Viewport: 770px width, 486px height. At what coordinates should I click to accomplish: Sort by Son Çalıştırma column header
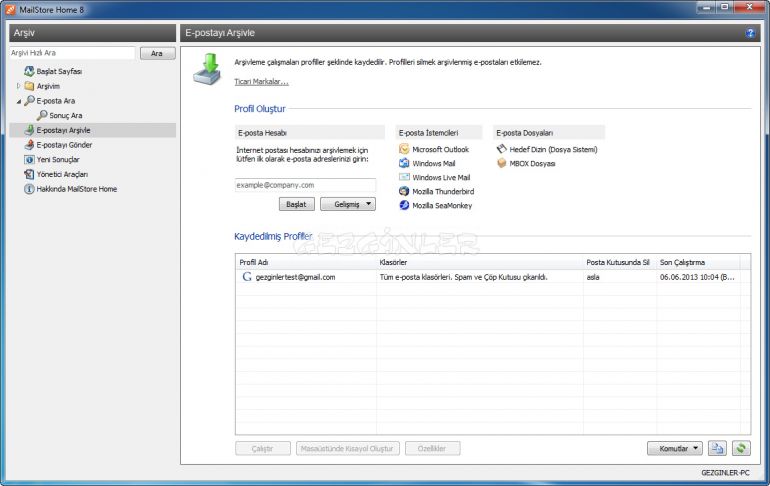(698, 263)
